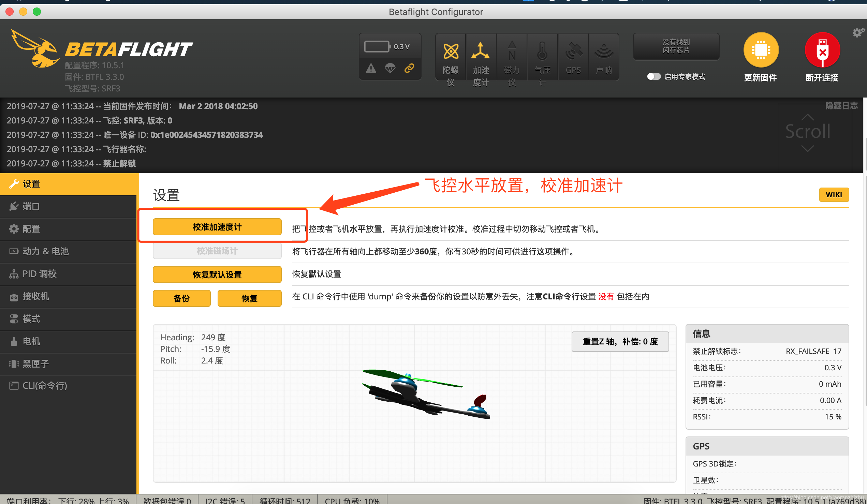
Task: Click the I2C 错误 5 status entry
Action: [x=225, y=501]
